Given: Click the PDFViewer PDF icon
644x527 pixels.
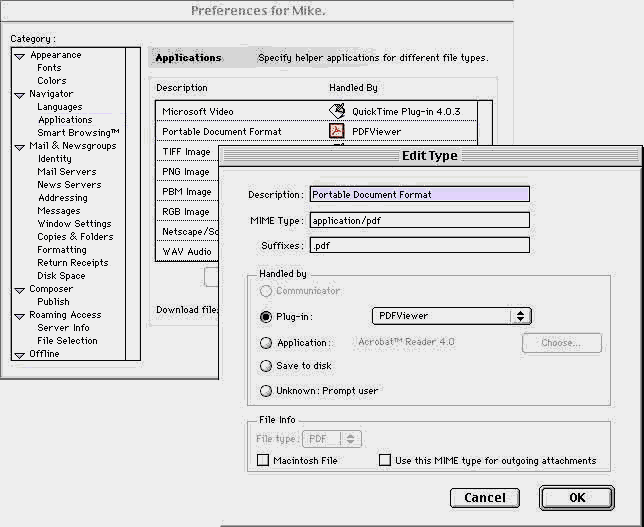Looking at the screenshot, I should [337, 131].
